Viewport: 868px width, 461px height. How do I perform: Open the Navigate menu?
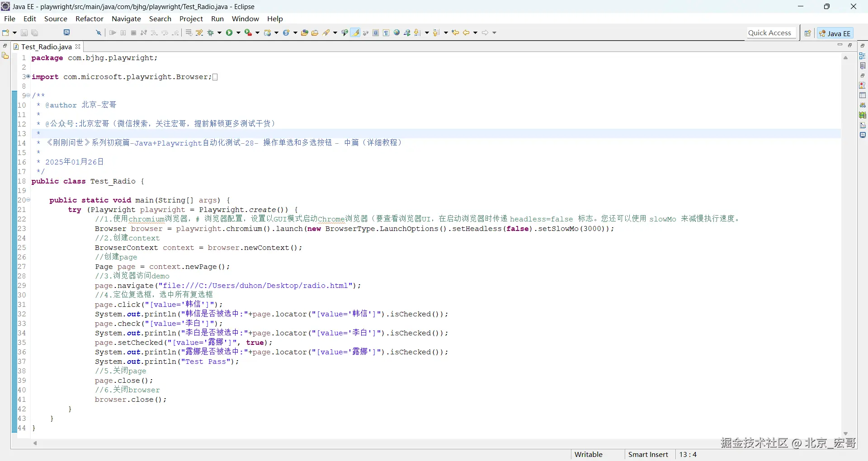pyautogui.click(x=126, y=19)
